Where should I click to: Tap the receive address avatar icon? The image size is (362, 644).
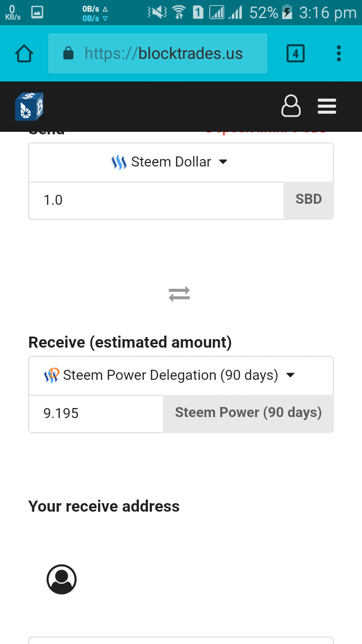(x=62, y=580)
